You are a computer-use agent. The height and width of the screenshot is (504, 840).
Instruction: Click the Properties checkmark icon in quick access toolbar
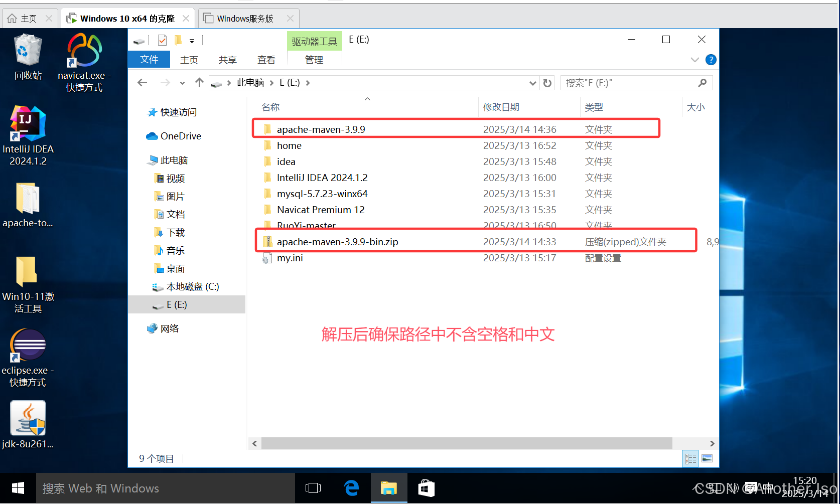pyautogui.click(x=162, y=40)
